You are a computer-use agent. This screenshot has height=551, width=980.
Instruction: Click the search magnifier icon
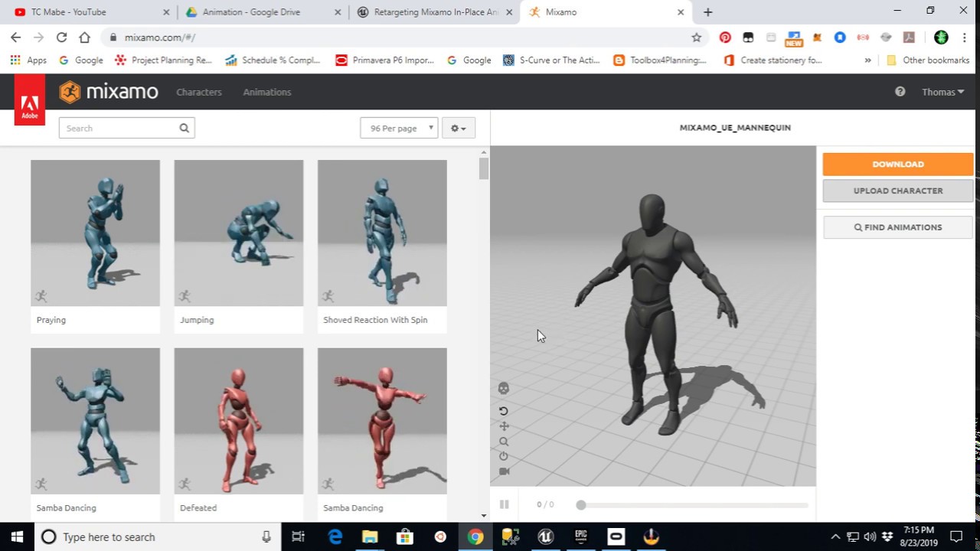click(184, 129)
